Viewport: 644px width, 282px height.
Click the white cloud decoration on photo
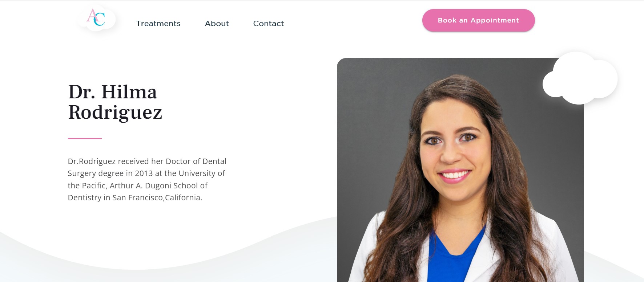pyautogui.click(x=580, y=78)
